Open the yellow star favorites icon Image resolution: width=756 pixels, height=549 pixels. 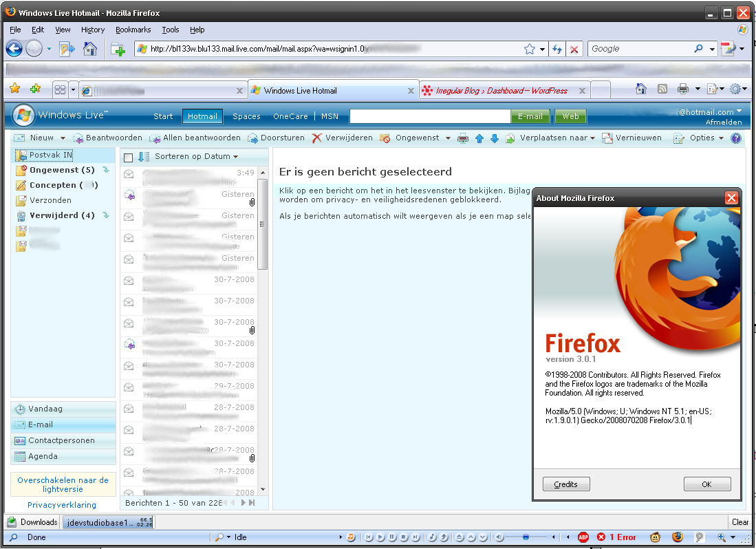15,89
